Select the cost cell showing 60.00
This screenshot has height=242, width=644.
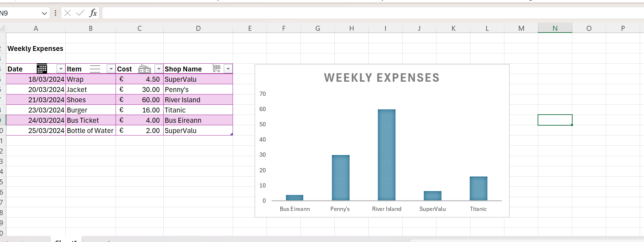pos(140,100)
